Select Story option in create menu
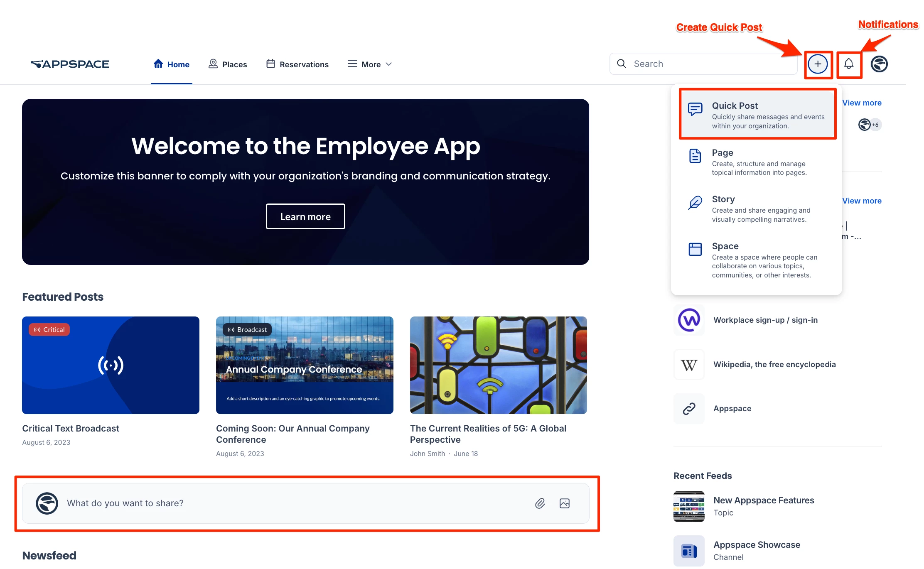924x569 pixels. tap(757, 208)
